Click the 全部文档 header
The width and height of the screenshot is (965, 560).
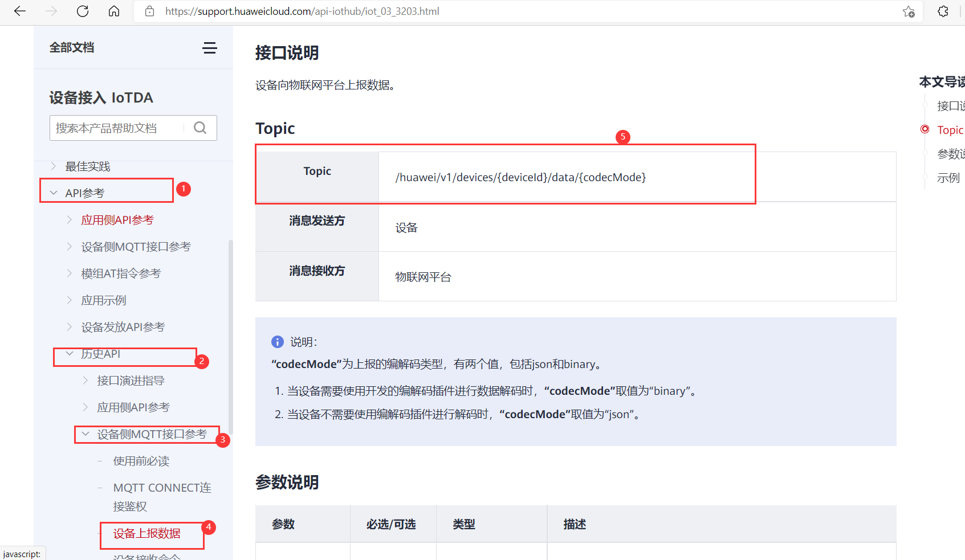click(72, 48)
